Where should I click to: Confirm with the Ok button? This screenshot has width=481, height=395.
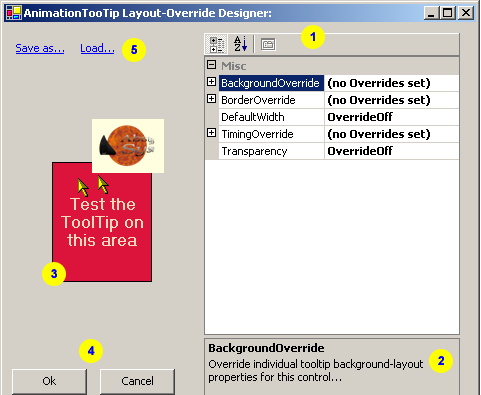(x=49, y=381)
